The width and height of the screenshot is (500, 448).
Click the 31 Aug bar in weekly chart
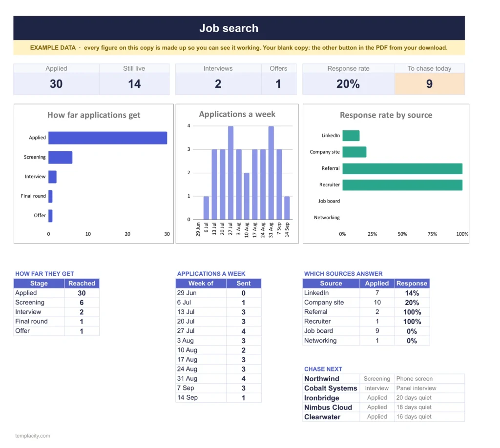271,173
